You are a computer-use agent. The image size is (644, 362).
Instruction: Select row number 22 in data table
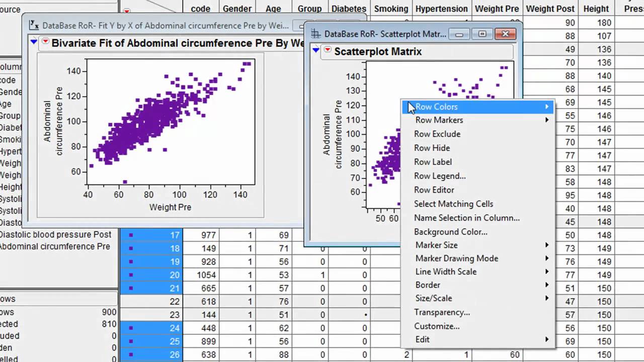pyautogui.click(x=174, y=302)
